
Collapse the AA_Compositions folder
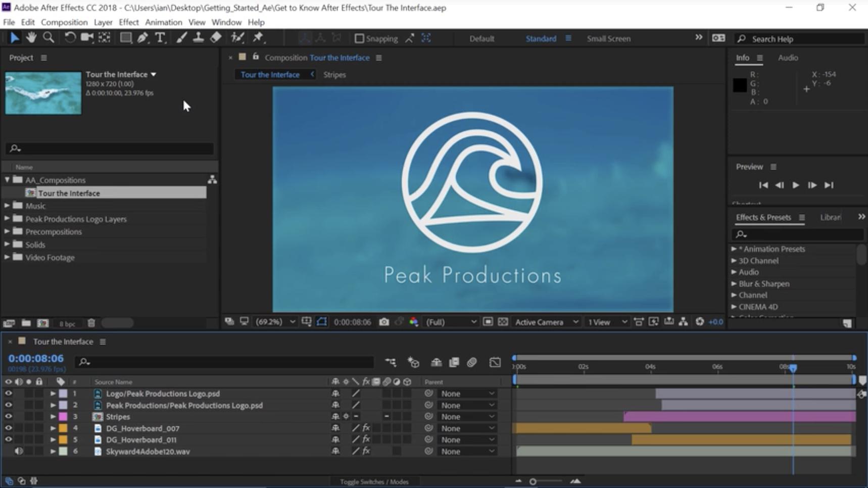point(7,180)
